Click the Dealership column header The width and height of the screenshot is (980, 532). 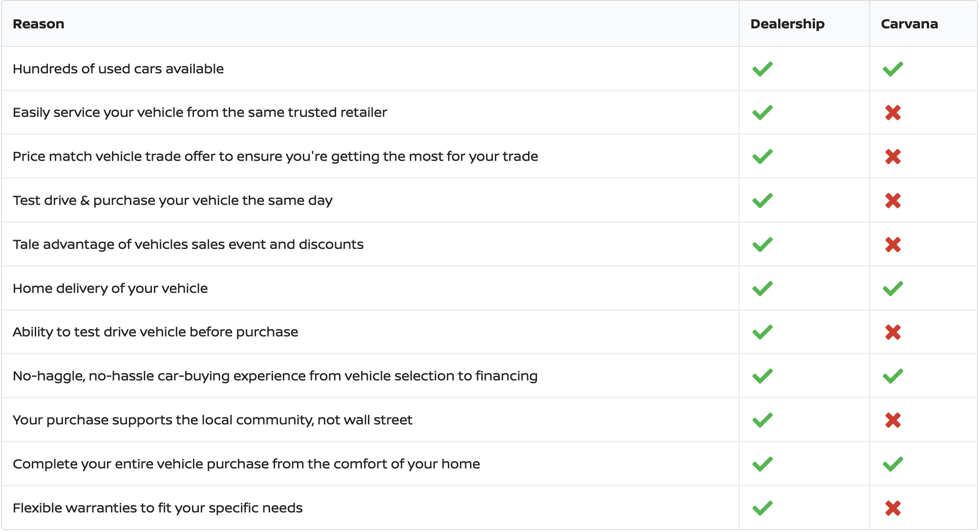787,24
